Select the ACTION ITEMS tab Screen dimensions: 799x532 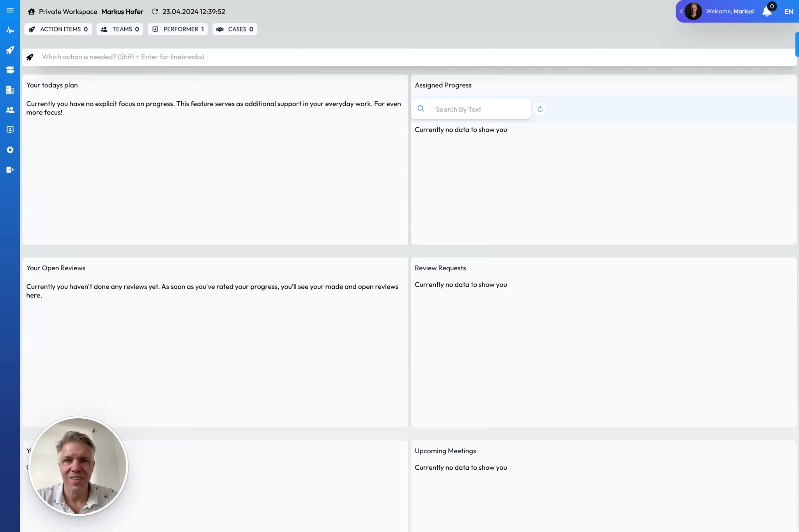tap(58, 29)
